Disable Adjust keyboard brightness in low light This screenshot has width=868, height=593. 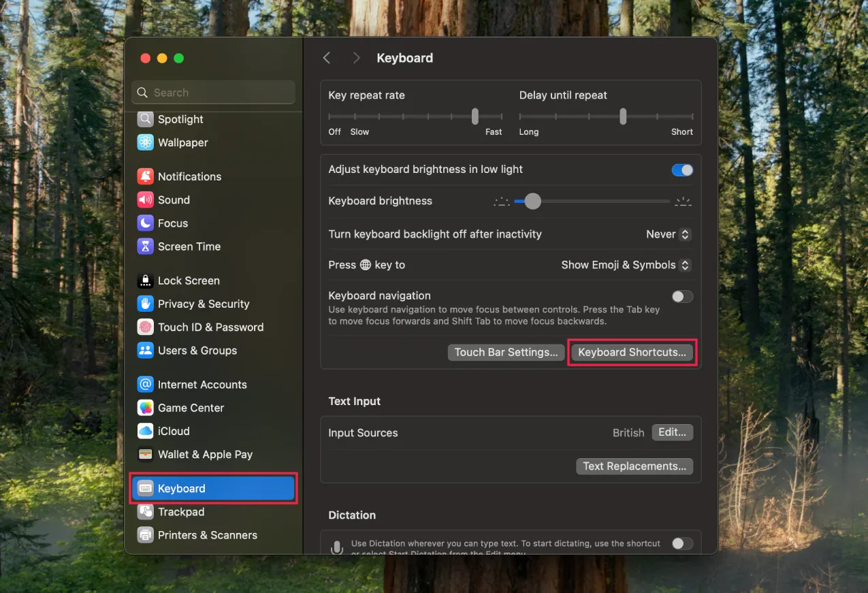click(x=682, y=170)
